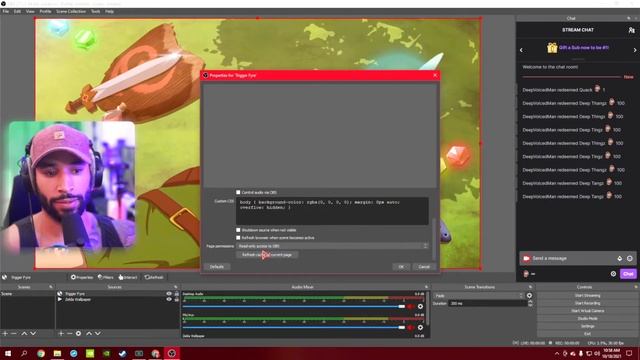
Task: Open chat settings gear icon
Action: 613,274
